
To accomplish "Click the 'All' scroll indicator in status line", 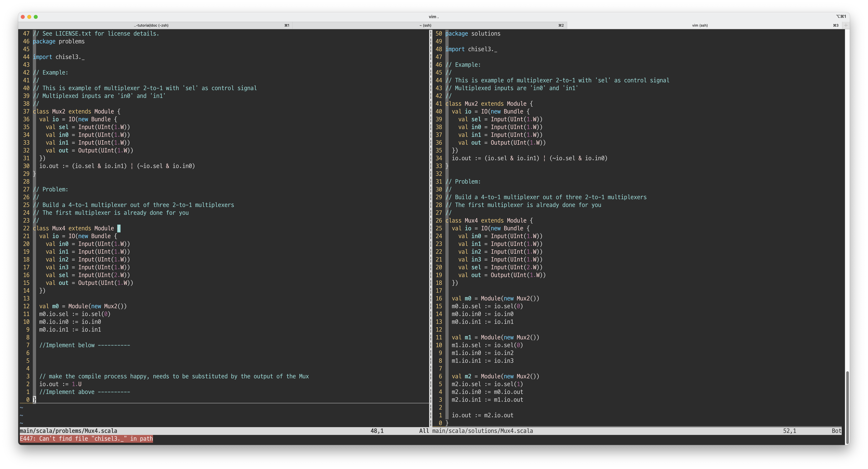I will [x=424, y=431].
